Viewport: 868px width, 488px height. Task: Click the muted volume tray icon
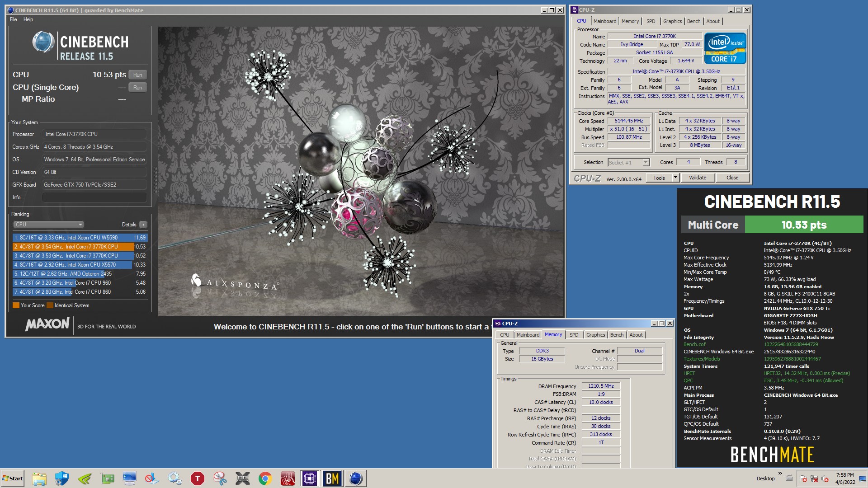(825, 479)
